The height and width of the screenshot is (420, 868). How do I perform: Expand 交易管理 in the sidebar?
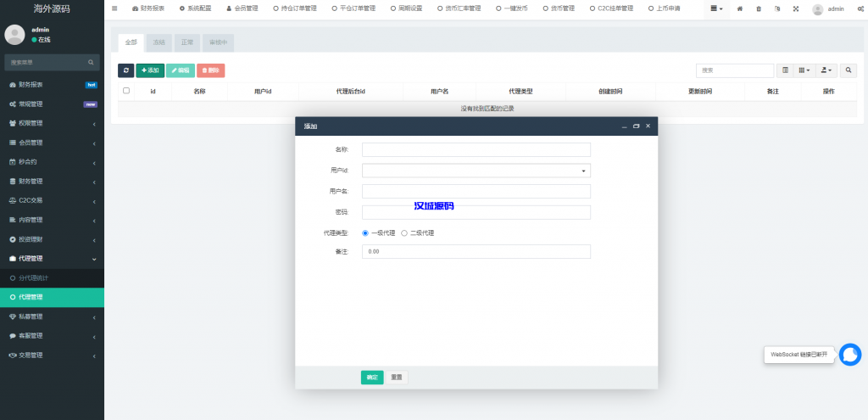pos(52,356)
